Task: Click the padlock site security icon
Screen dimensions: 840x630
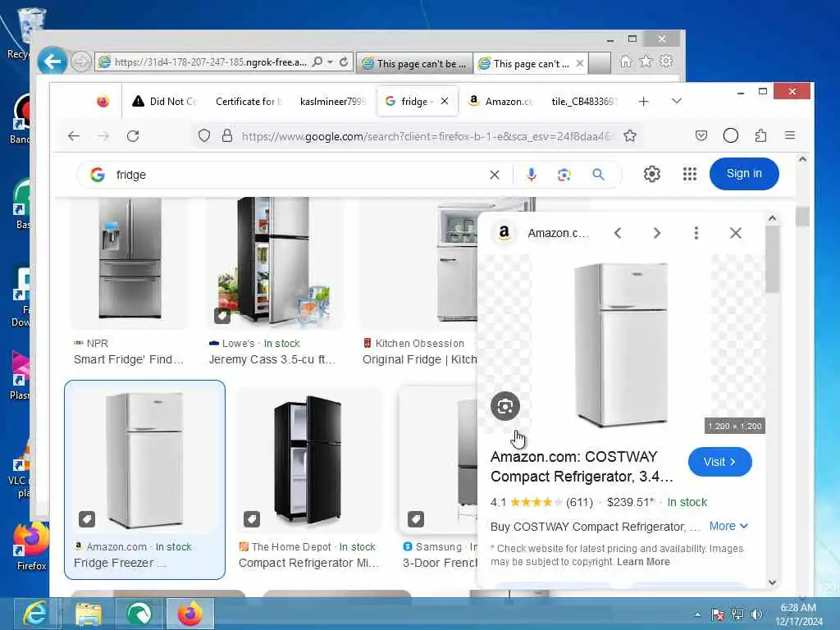Action: point(227,136)
